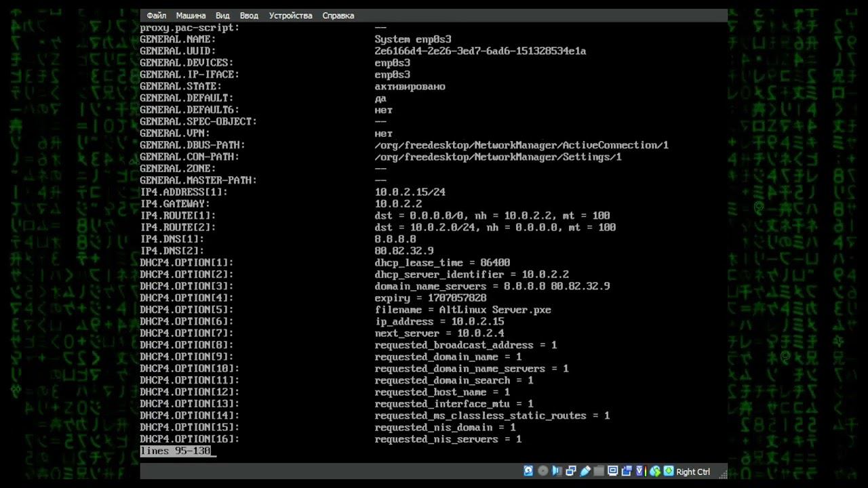Click the Right Ctrl host key label
The height and width of the screenshot is (488, 868).
[693, 472]
